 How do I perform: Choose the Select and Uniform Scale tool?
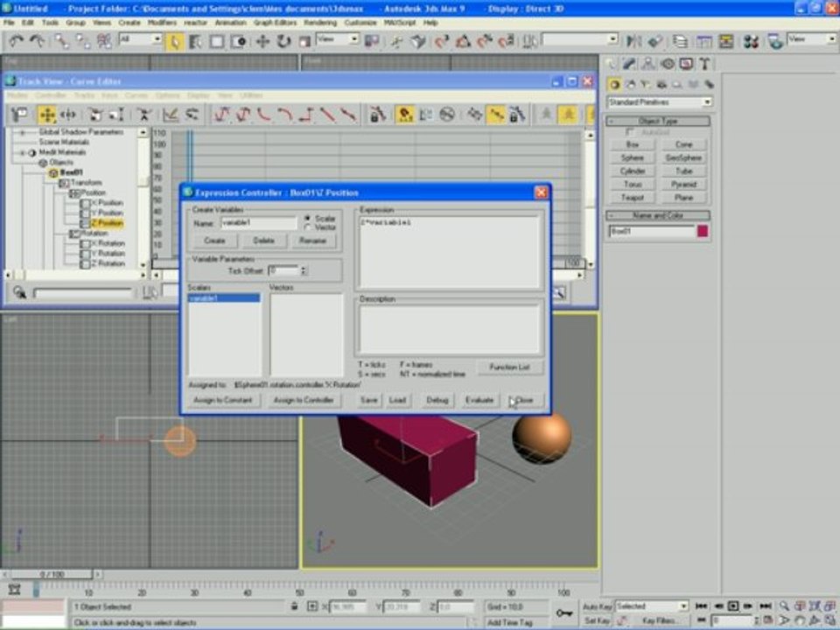(304, 41)
